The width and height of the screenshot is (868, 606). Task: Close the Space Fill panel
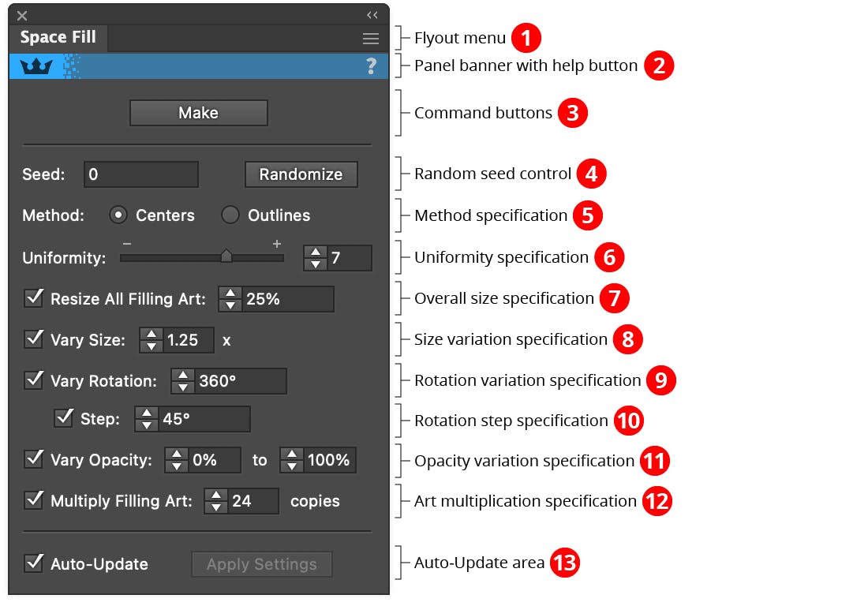click(x=21, y=15)
